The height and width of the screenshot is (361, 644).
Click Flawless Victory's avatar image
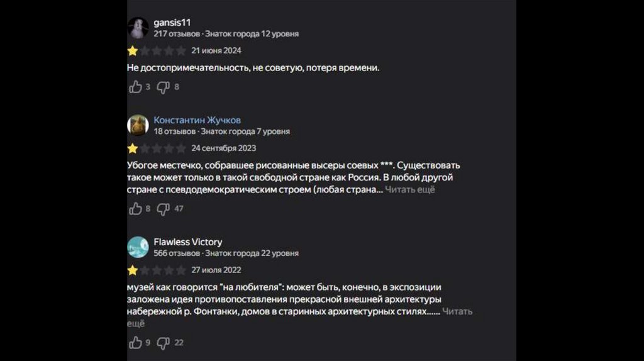coord(138,247)
